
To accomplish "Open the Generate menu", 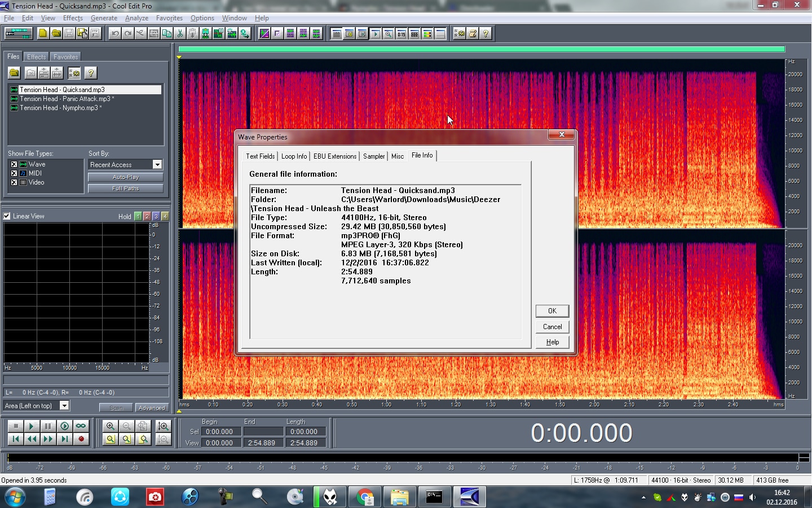I will coord(104,18).
